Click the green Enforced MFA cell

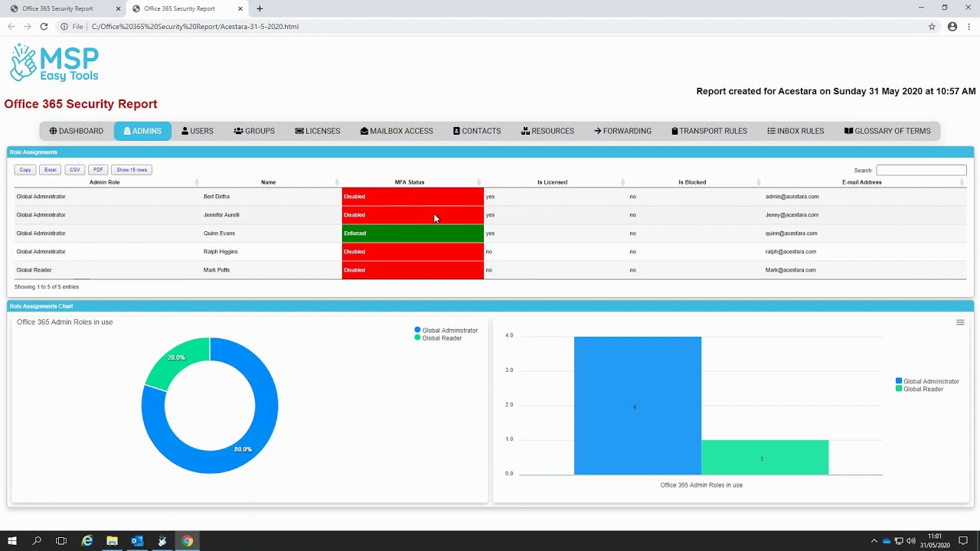[413, 233]
